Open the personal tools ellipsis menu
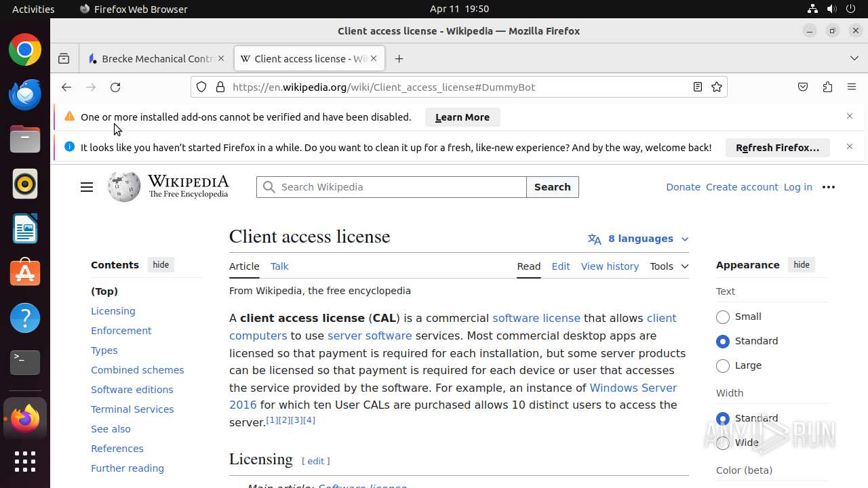The width and height of the screenshot is (868, 488). (x=829, y=187)
